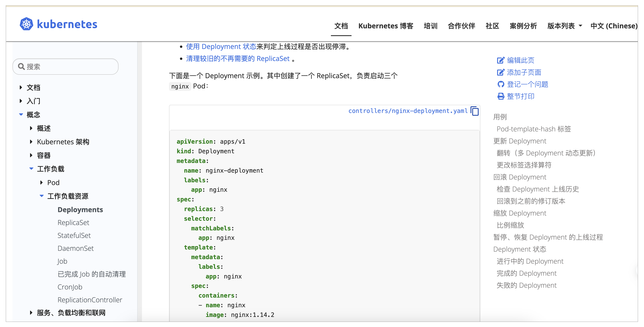Jump to 回滚 Deployment section
The height and width of the screenshot is (327, 644).
point(519,177)
